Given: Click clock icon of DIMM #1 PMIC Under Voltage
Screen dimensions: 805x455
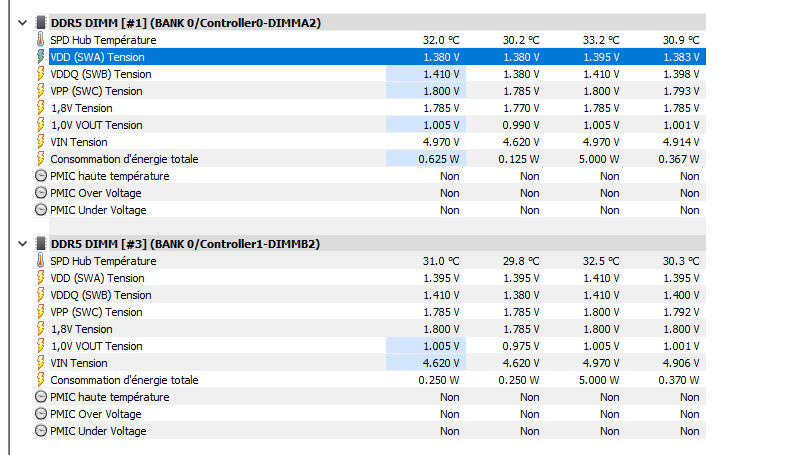Looking at the screenshot, I should pyautogui.click(x=41, y=210).
